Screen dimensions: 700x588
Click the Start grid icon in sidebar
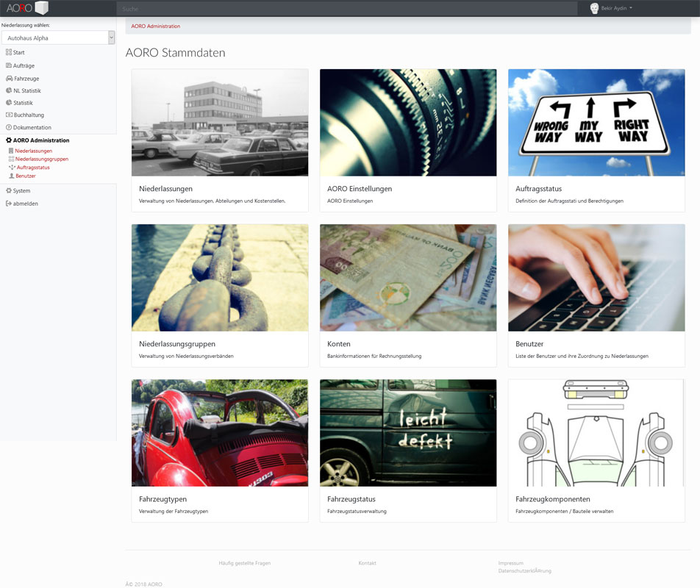point(8,53)
